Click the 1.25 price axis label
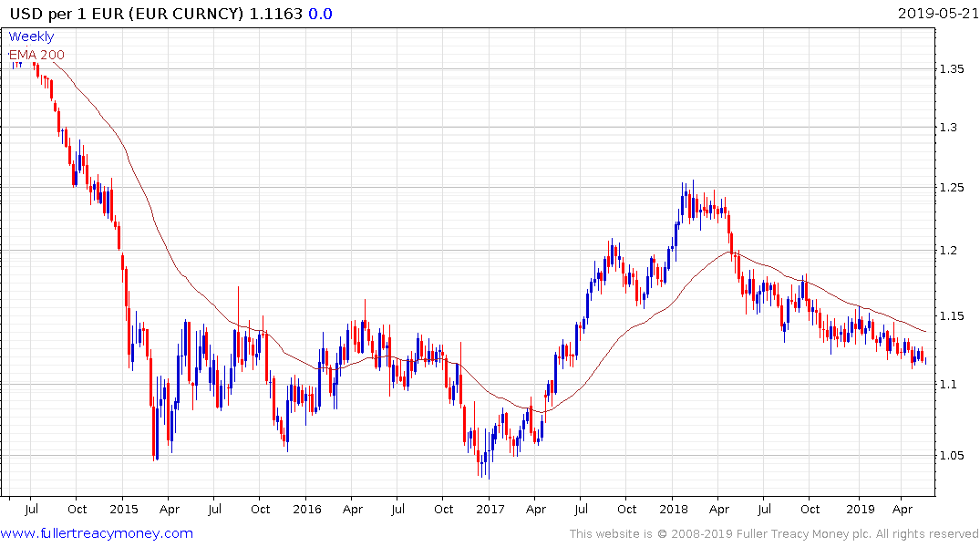 [x=952, y=188]
